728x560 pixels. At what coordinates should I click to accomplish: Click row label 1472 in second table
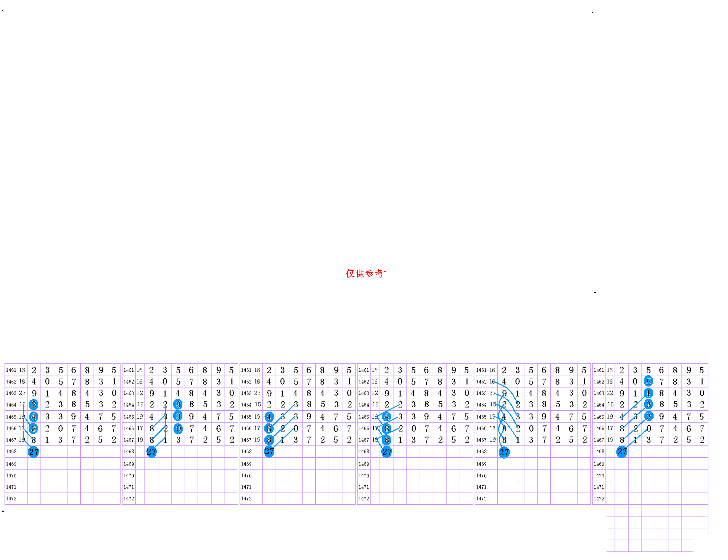[x=129, y=499]
